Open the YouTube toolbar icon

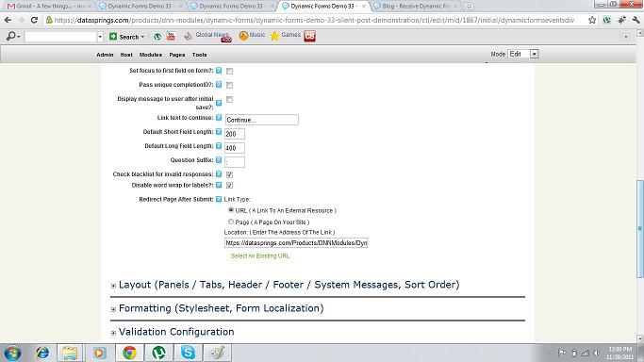click(171, 37)
